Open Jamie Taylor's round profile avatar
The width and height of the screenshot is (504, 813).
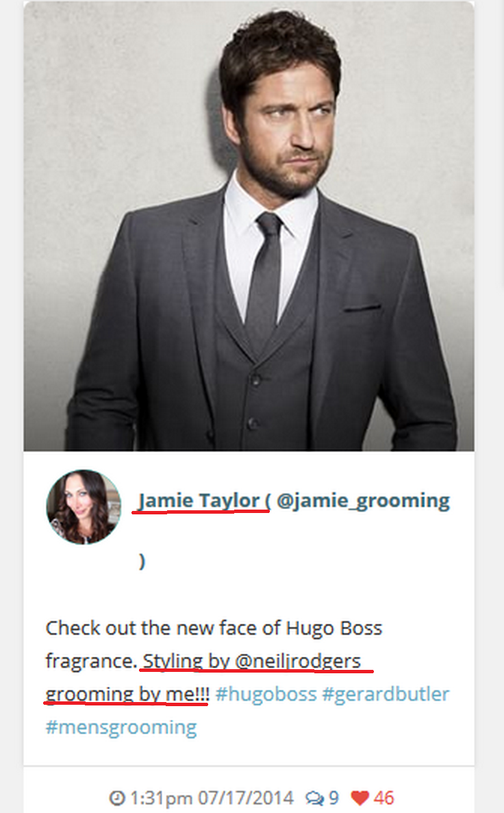pyautogui.click(x=84, y=507)
